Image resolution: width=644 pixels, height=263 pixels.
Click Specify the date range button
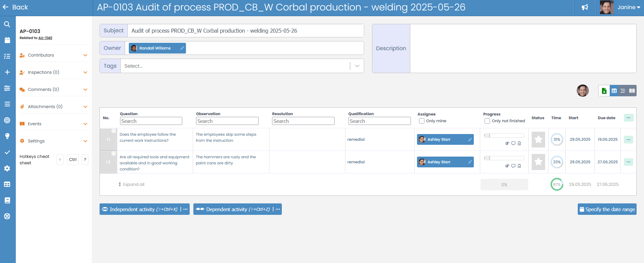pos(607,209)
